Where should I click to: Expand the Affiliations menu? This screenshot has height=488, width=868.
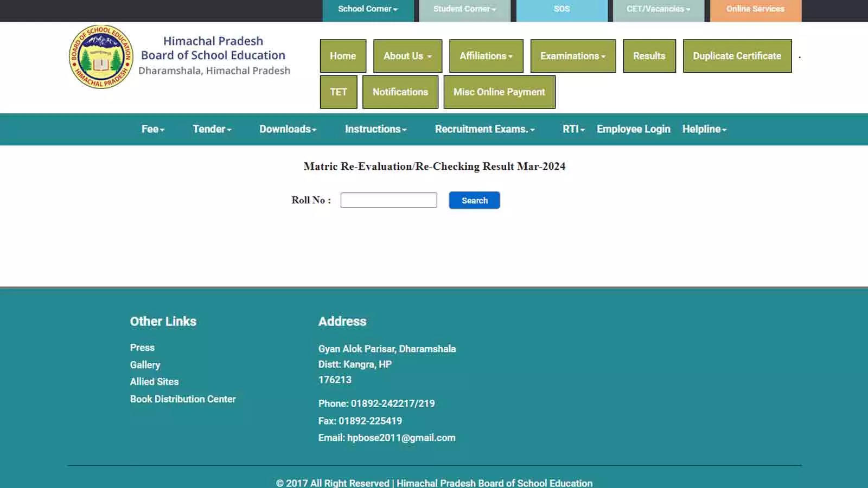(486, 56)
